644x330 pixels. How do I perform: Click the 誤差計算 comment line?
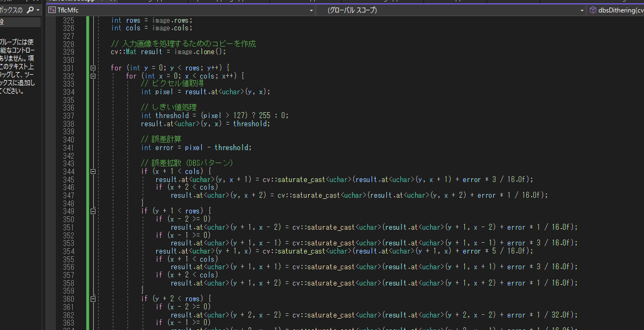pos(161,140)
